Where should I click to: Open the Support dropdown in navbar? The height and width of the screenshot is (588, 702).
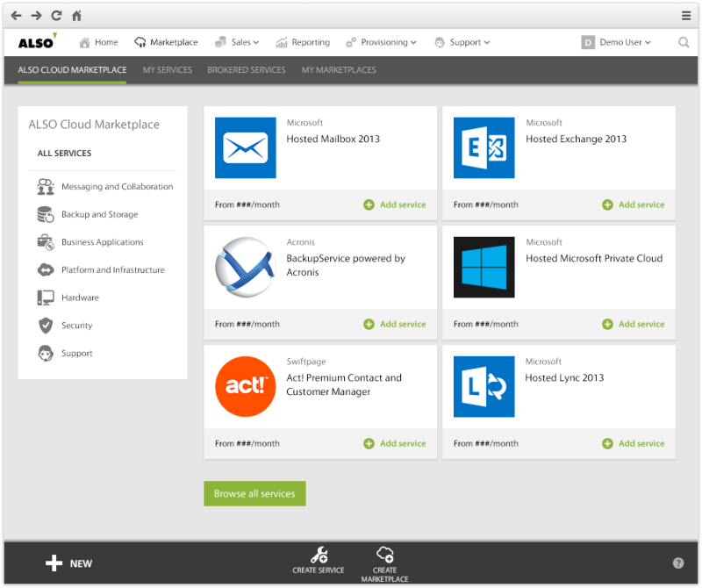click(x=462, y=42)
